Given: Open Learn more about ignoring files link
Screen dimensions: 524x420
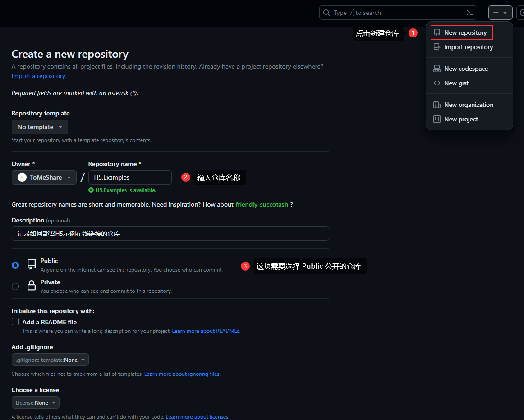Looking at the screenshot, I should 182,374.
